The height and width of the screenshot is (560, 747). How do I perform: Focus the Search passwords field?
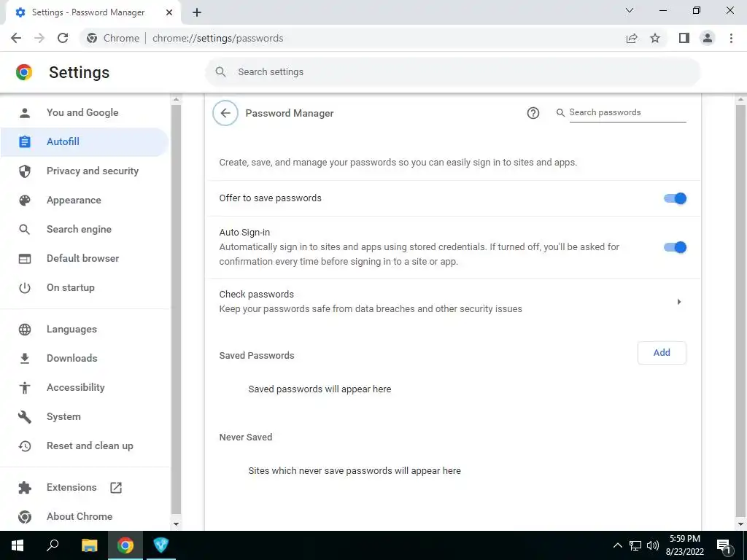tap(627, 112)
